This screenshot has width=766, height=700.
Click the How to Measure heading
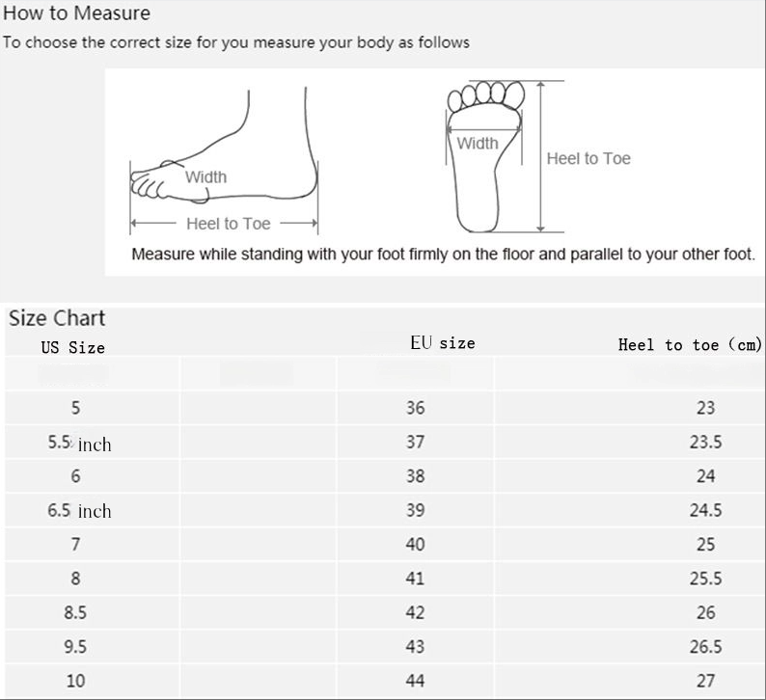77,13
